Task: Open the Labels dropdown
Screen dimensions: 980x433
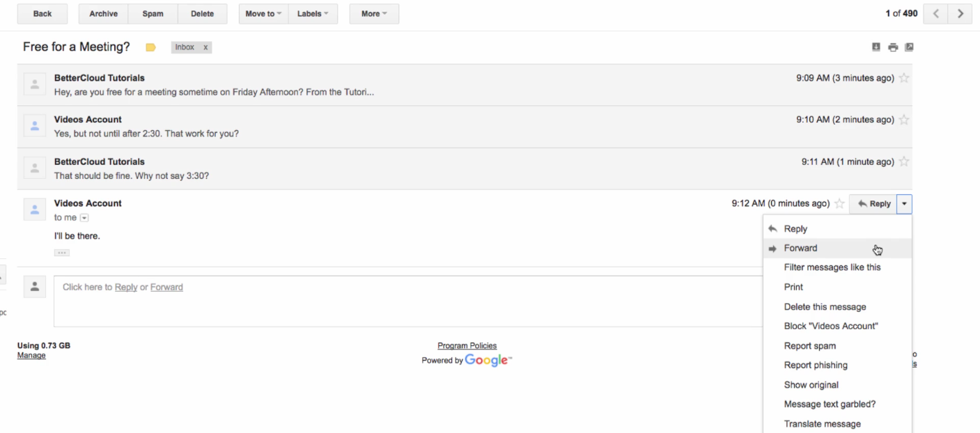Action: click(313, 14)
